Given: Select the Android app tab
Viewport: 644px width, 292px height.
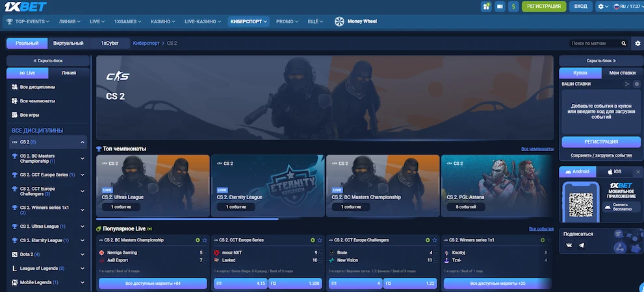Looking at the screenshot, I should [x=578, y=171].
